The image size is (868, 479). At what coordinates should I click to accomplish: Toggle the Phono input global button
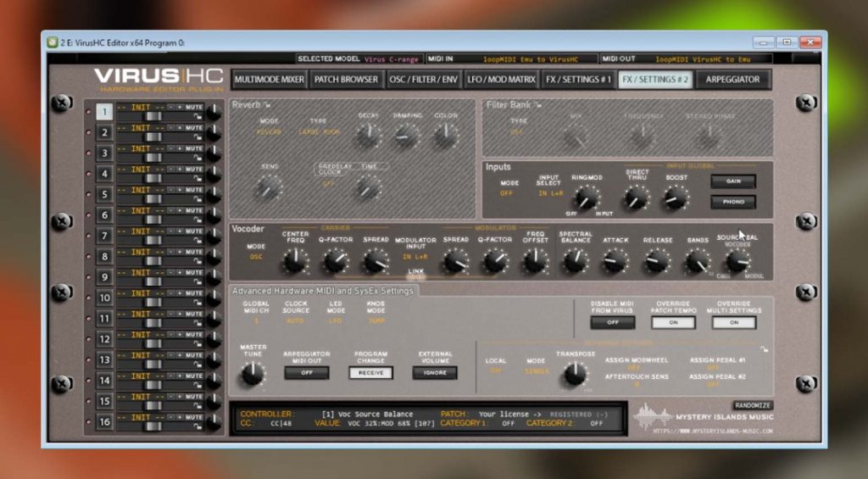coord(733,202)
